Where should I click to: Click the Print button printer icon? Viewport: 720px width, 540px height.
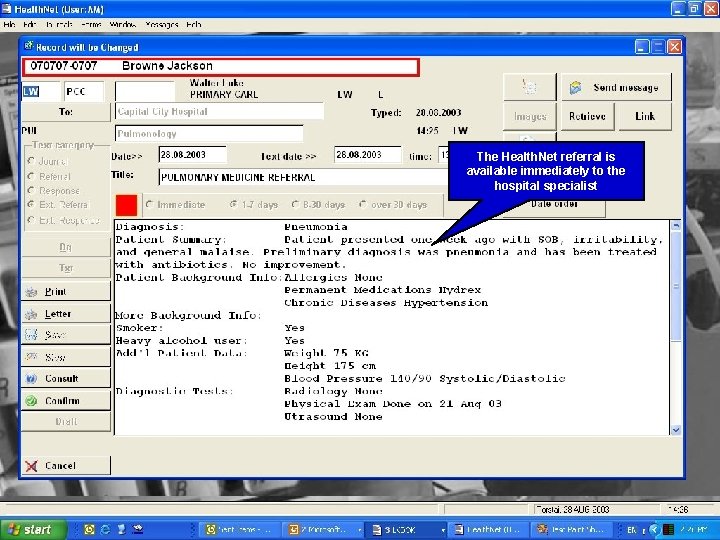tap(31, 292)
